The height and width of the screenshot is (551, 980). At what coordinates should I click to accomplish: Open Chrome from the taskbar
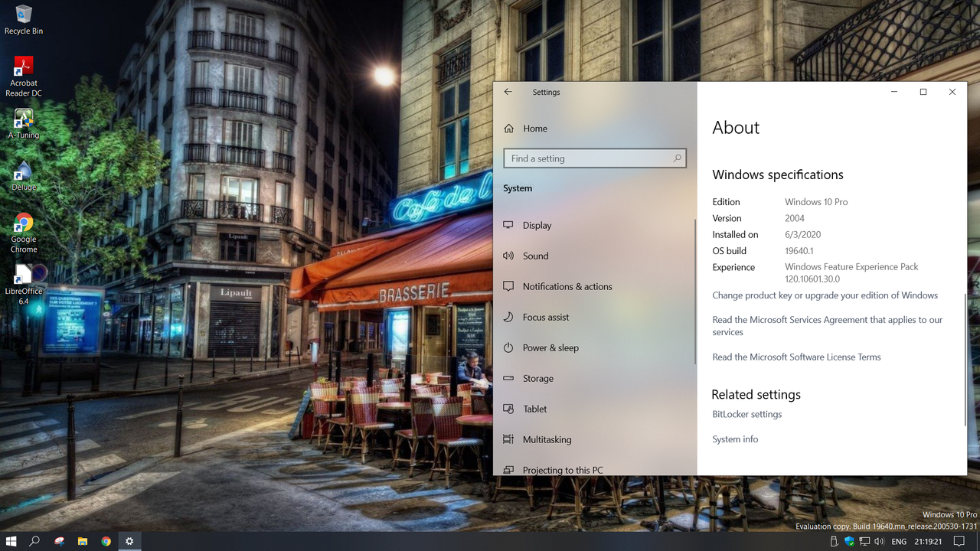click(x=106, y=541)
